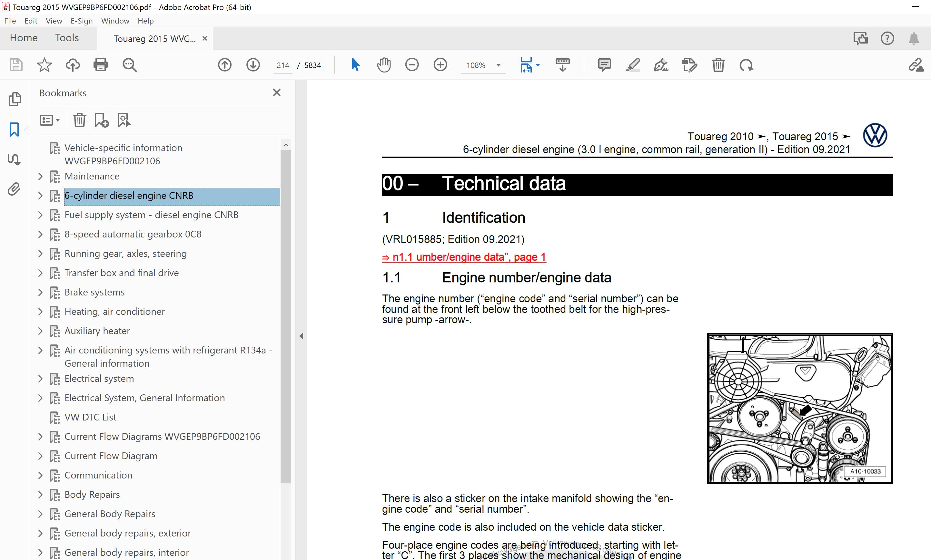The image size is (931, 560).
Task: Click the Add comment sticky note icon
Action: pyautogui.click(x=604, y=65)
